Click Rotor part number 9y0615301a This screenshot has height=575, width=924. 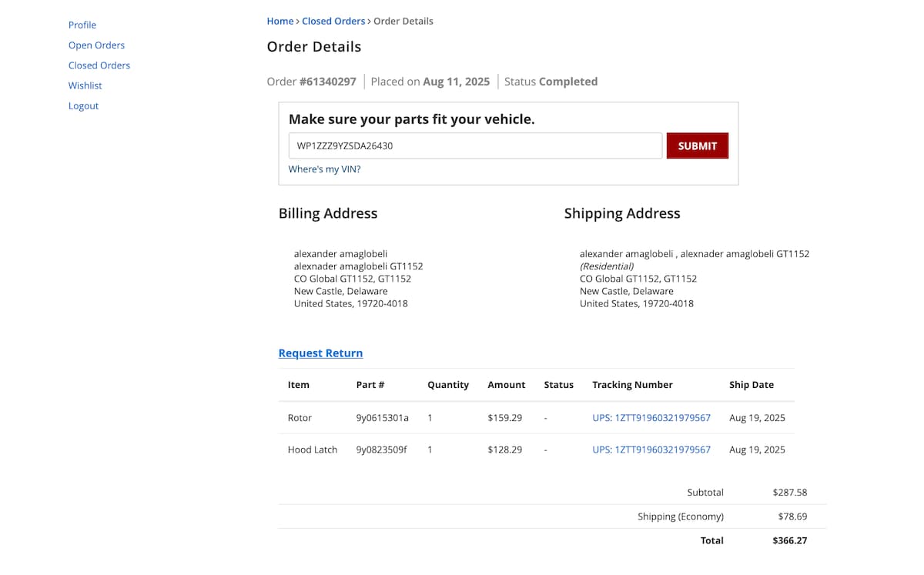(x=382, y=418)
